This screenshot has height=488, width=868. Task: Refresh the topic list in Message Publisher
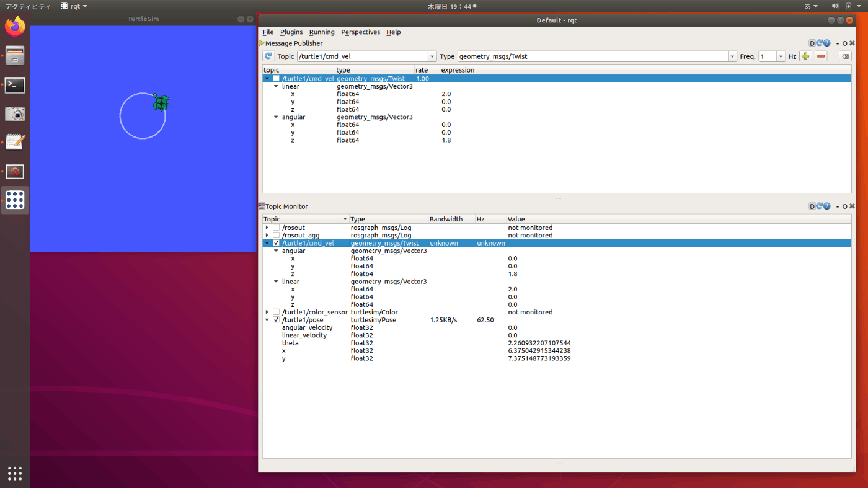click(268, 56)
